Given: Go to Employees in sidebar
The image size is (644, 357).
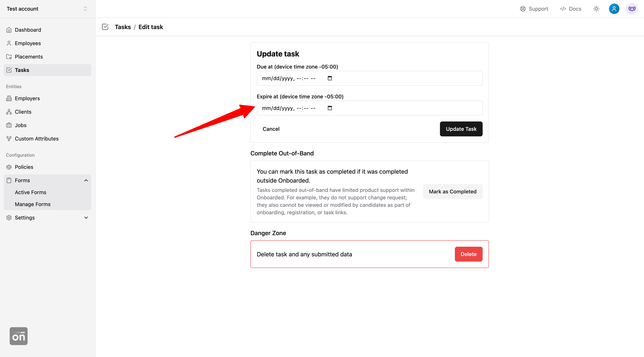Looking at the screenshot, I should pyautogui.click(x=28, y=43).
